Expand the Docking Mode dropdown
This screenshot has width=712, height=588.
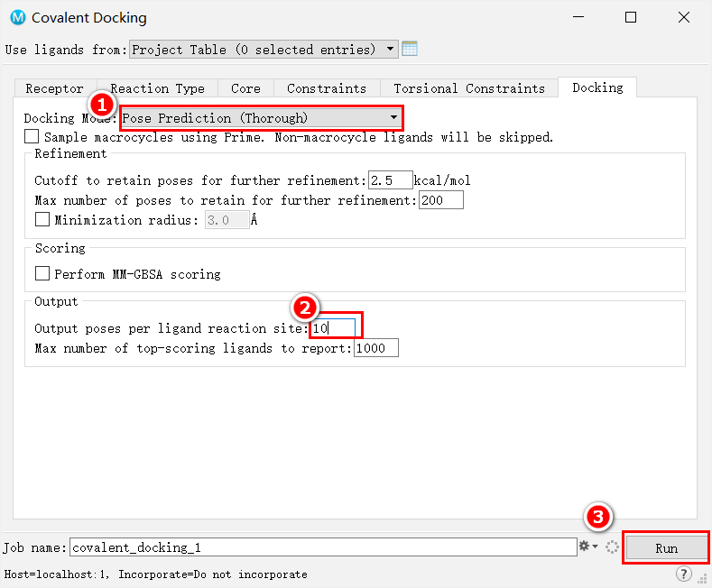coord(262,118)
